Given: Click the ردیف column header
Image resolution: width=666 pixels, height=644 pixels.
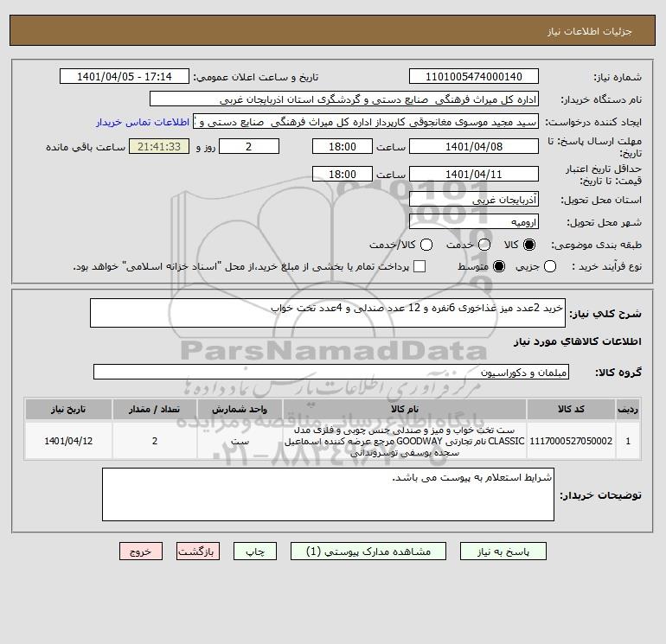Looking at the screenshot, I should [x=628, y=409].
